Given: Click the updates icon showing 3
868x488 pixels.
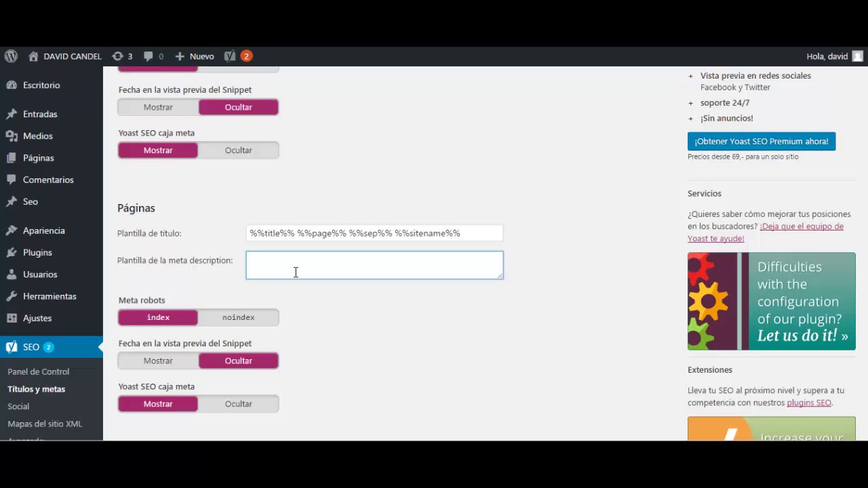Looking at the screenshot, I should (x=117, y=56).
